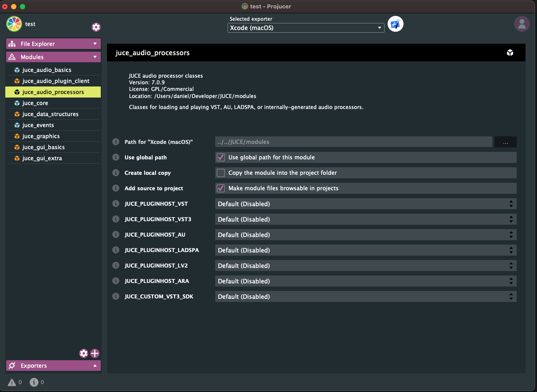Click the module cube icon in header

pyautogui.click(x=510, y=53)
